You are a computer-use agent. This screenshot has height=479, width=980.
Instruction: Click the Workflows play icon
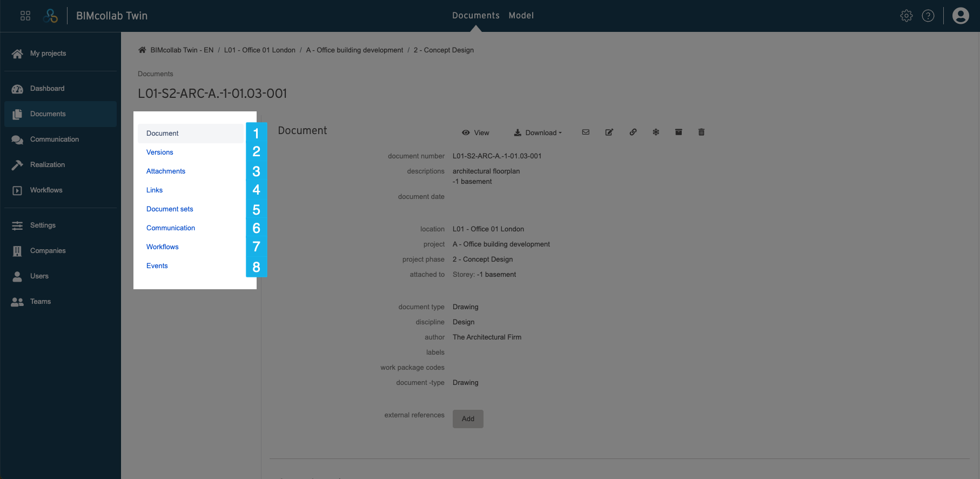point(17,190)
